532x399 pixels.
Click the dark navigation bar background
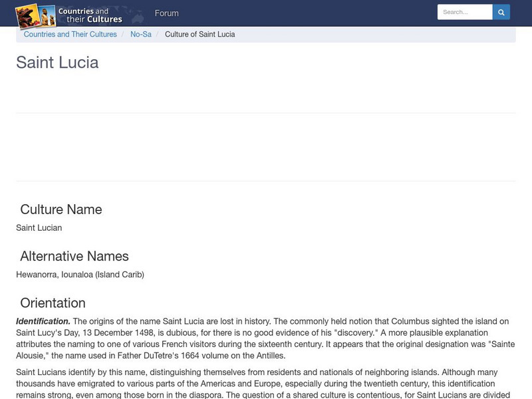click(299, 13)
